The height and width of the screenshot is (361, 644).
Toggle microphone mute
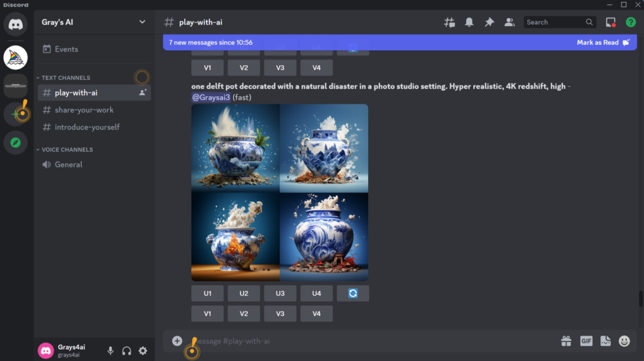(110, 351)
